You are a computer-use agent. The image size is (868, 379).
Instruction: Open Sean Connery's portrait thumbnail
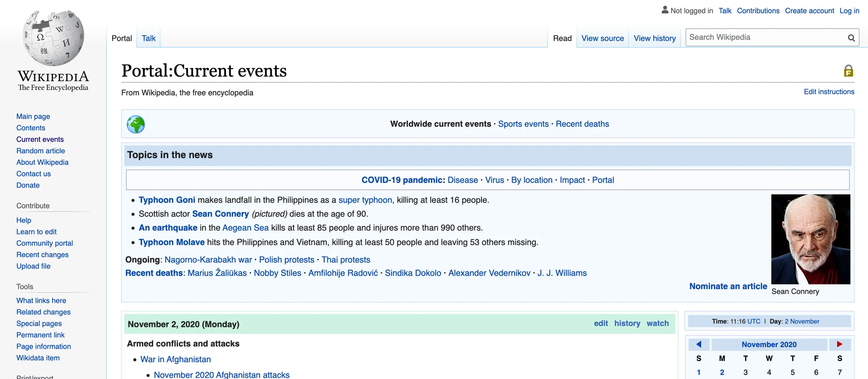point(810,239)
